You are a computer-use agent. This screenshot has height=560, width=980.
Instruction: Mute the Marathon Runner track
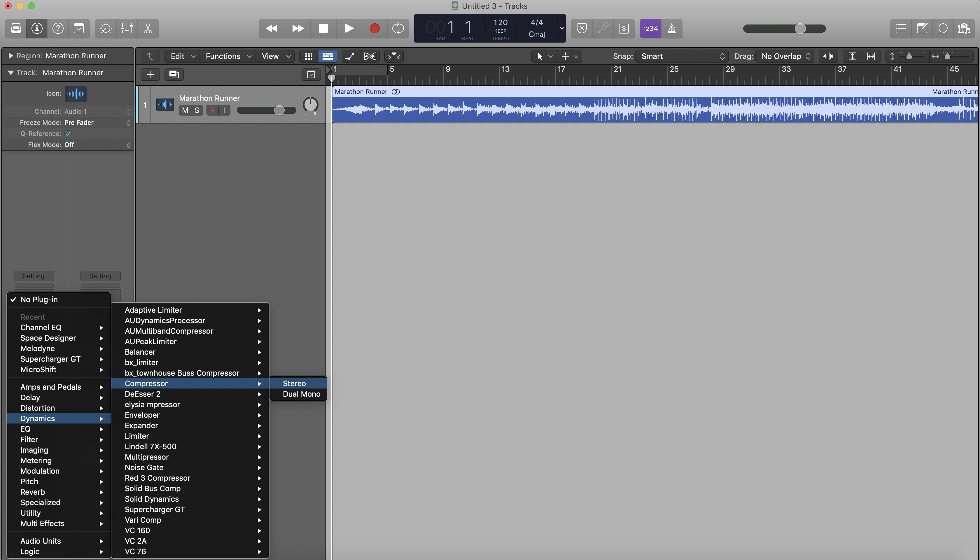(185, 110)
